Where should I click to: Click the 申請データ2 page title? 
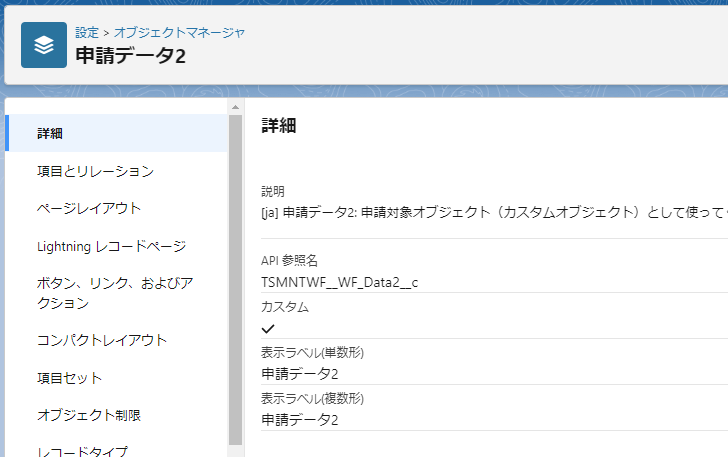(130, 56)
